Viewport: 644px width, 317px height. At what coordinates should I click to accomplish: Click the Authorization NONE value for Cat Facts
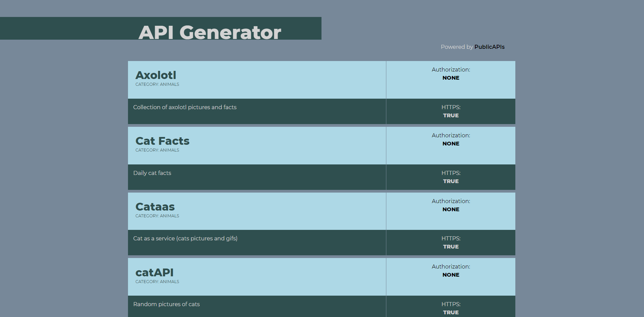(451, 144)
